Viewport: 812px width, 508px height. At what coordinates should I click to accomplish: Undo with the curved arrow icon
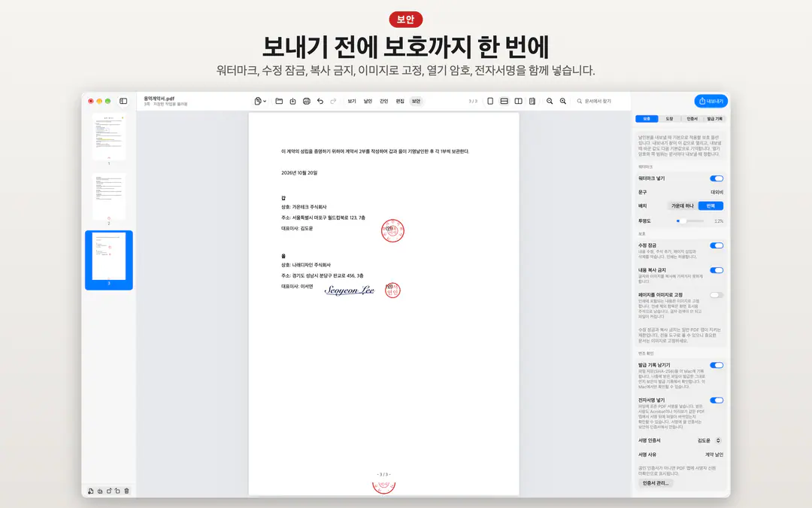click(320, 101)
